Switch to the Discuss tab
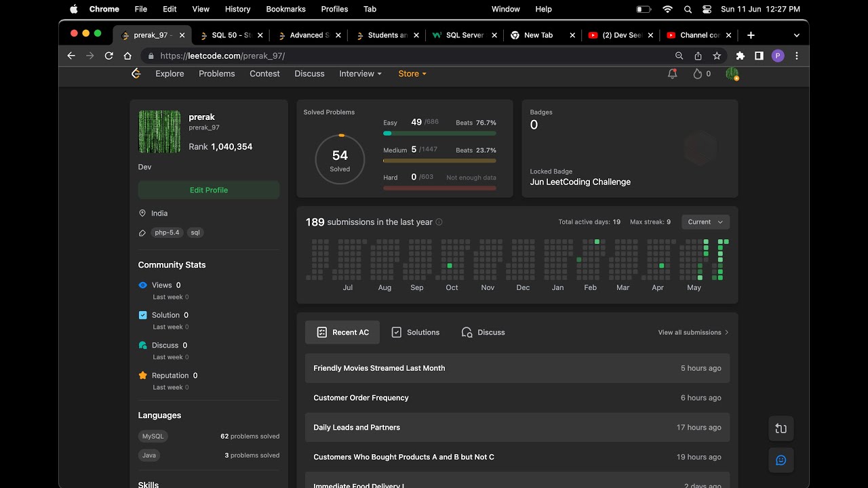This screenshot has height=488, width=868. click(483, 332)
